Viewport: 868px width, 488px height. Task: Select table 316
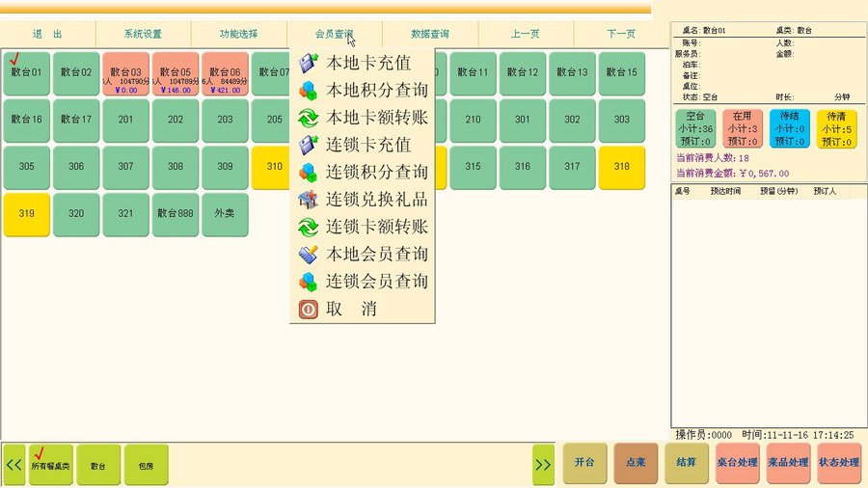[x=523, y=167]
